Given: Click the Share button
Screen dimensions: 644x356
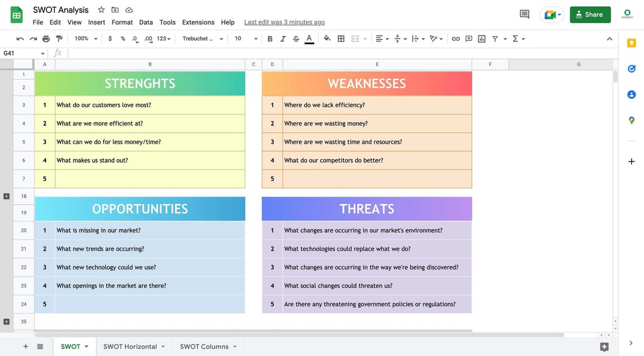Looking at the screenshot, I should pyautogui.click(x=590, y=14).
